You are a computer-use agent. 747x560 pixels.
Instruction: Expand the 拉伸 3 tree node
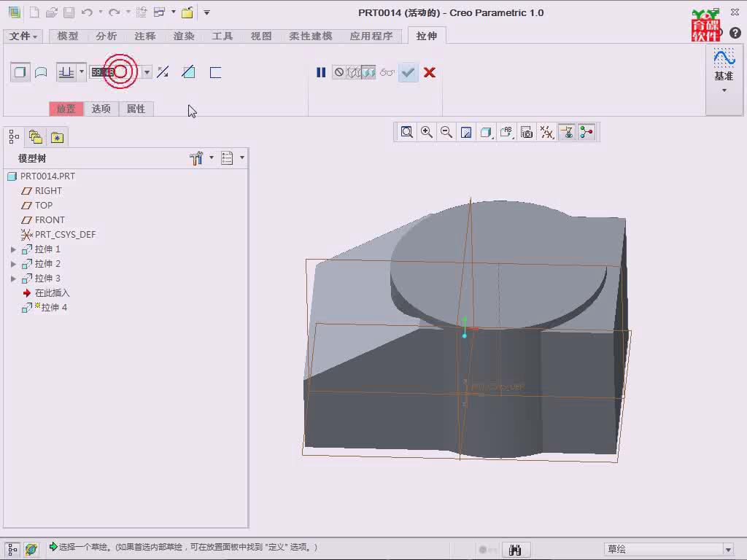coord(13,279)
